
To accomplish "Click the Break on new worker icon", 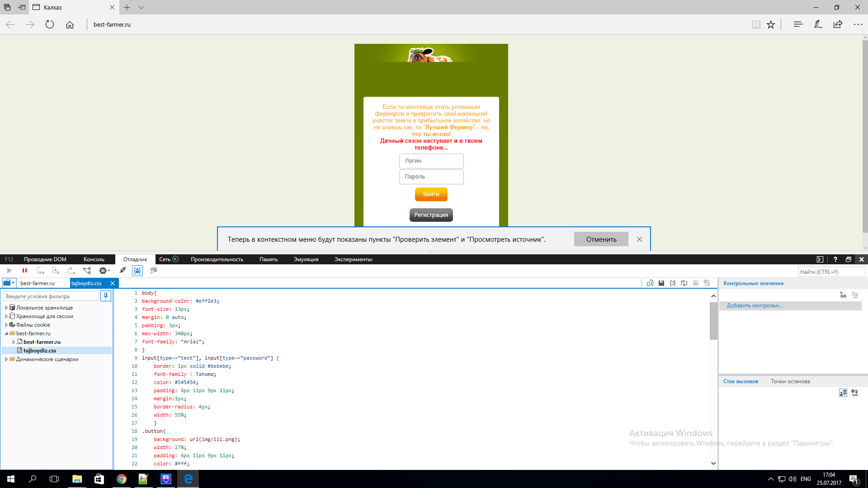I will point(87,271).
